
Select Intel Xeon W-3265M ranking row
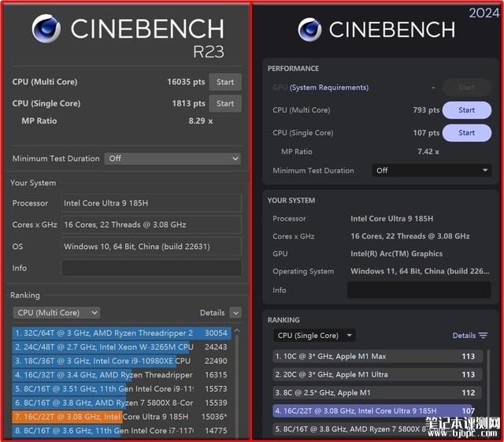[x=122, y=347]
